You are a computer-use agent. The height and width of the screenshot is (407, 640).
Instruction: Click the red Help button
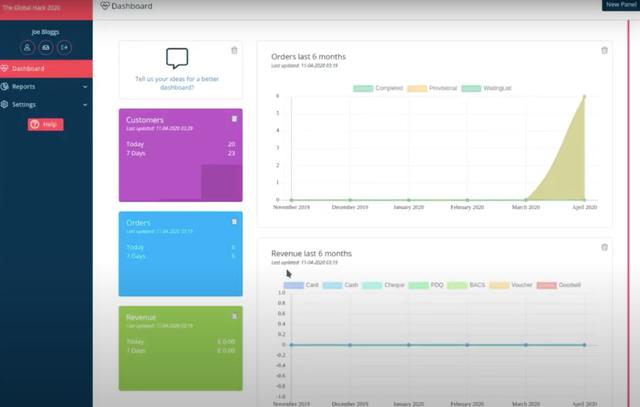(46, 124)
